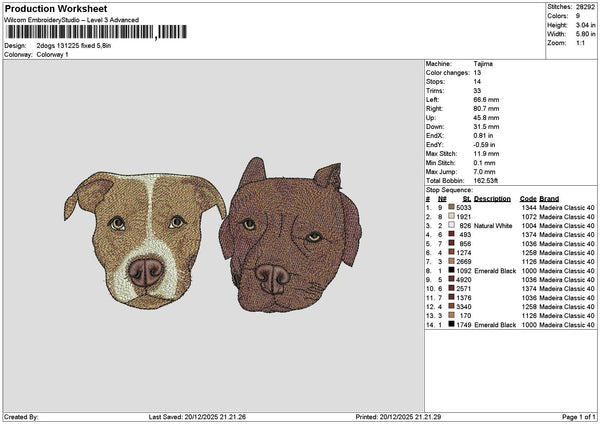The height and width of the screenshot is (424, 600).
Task: Click 'Printed: 20/12/2025 21.21.29' footer text
Action: point(398,417)
